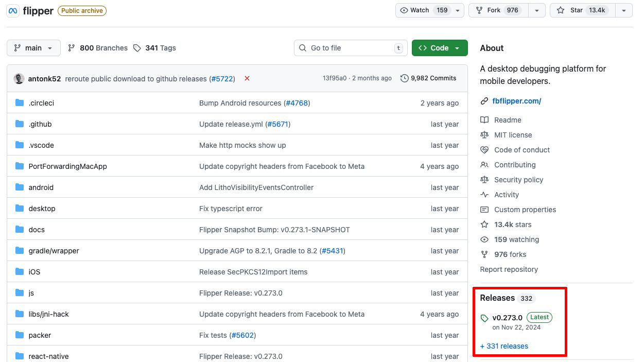The image size is (644, 362).
Task: Click the Meta logo beside flipper
Action: (13, 11)
